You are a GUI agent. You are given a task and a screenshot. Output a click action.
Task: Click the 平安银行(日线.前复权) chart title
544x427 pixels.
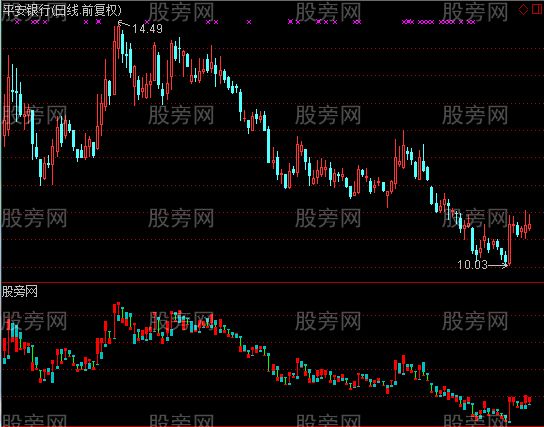(x=62, y=10)
